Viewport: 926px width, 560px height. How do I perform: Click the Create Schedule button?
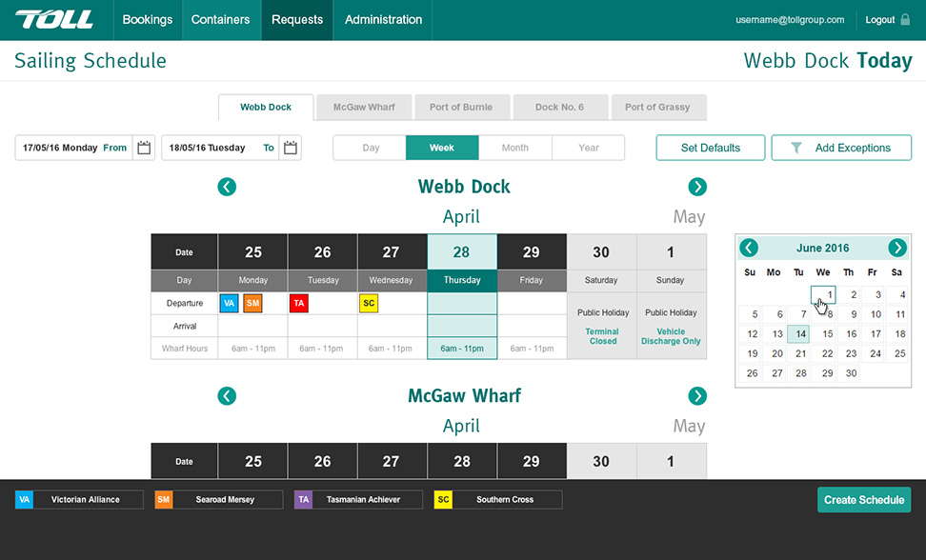point(863,500)
